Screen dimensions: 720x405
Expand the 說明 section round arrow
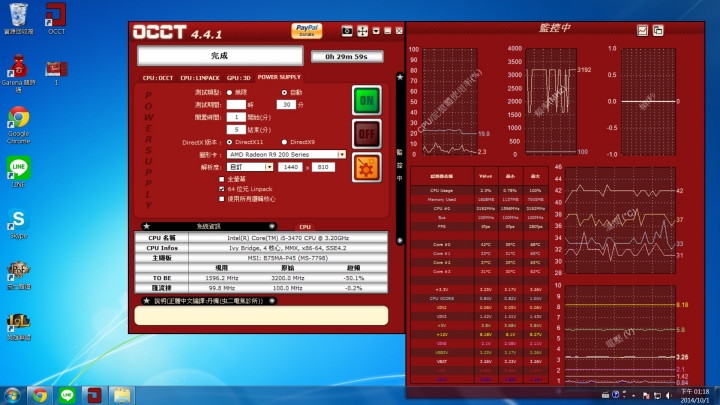point(272,301)
